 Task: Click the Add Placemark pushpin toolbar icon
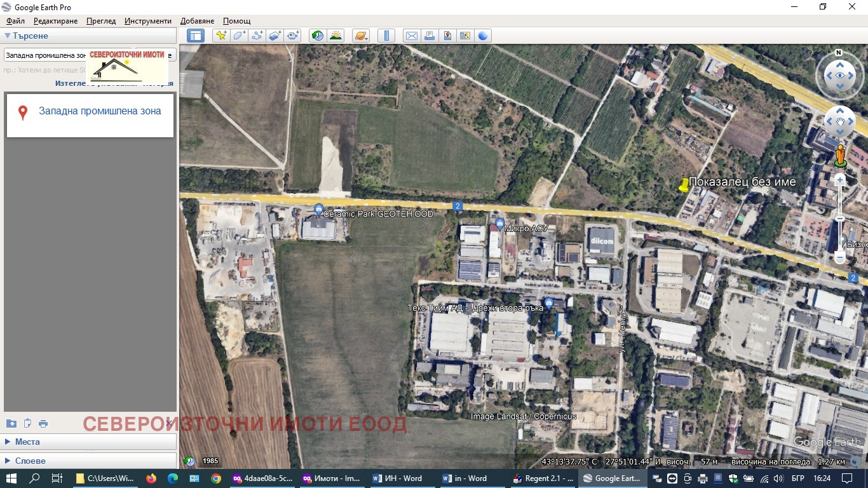coord(221,36)
